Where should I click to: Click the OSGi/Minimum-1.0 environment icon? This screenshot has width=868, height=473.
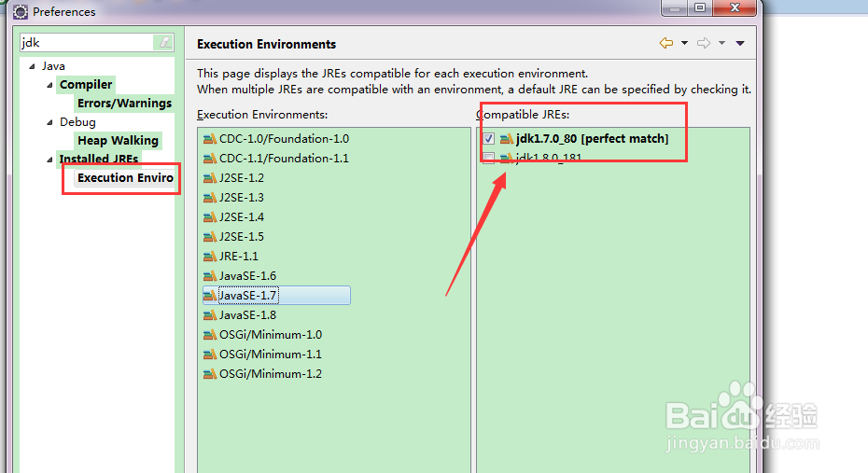(x=210, y=335)
